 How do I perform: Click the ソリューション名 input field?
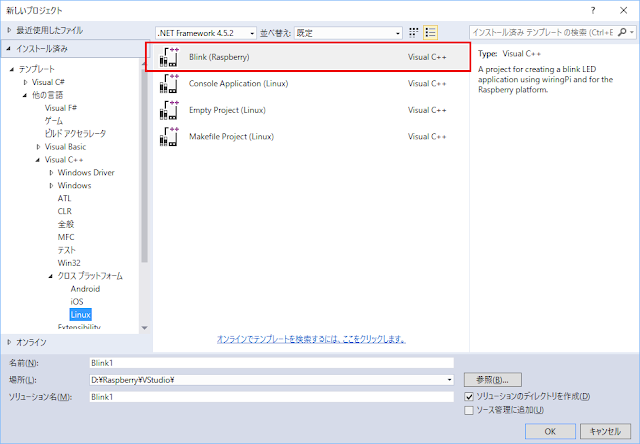coord(271,397)
